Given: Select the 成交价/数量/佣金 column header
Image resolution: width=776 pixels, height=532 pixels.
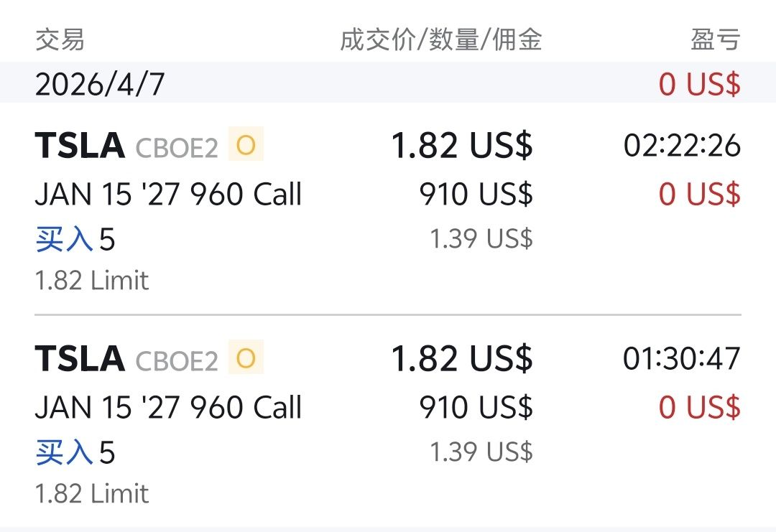Looking at the screenshot, I should [x=440, y=40].
